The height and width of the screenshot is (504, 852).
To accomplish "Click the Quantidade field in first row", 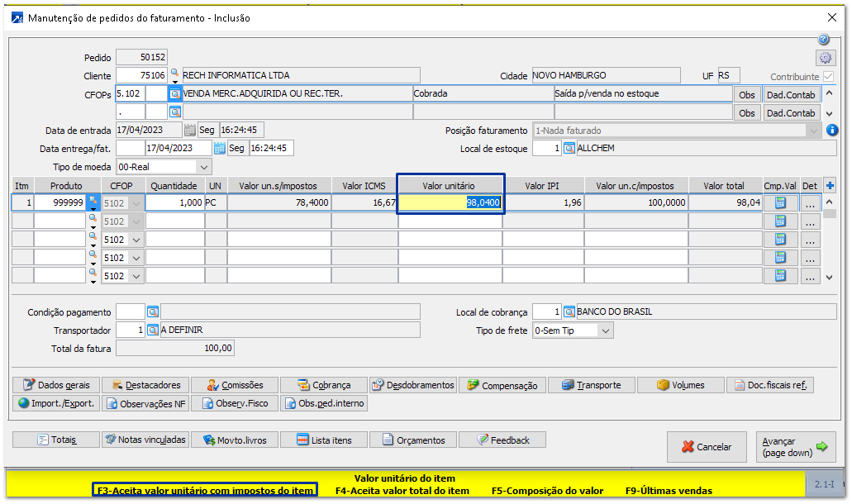I will tap(175, 203).
